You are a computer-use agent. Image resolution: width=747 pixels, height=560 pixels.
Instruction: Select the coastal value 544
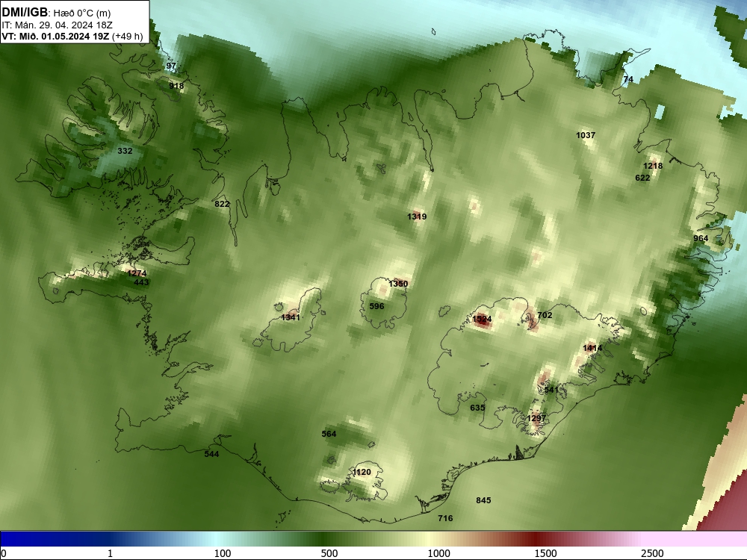[211, 454]
